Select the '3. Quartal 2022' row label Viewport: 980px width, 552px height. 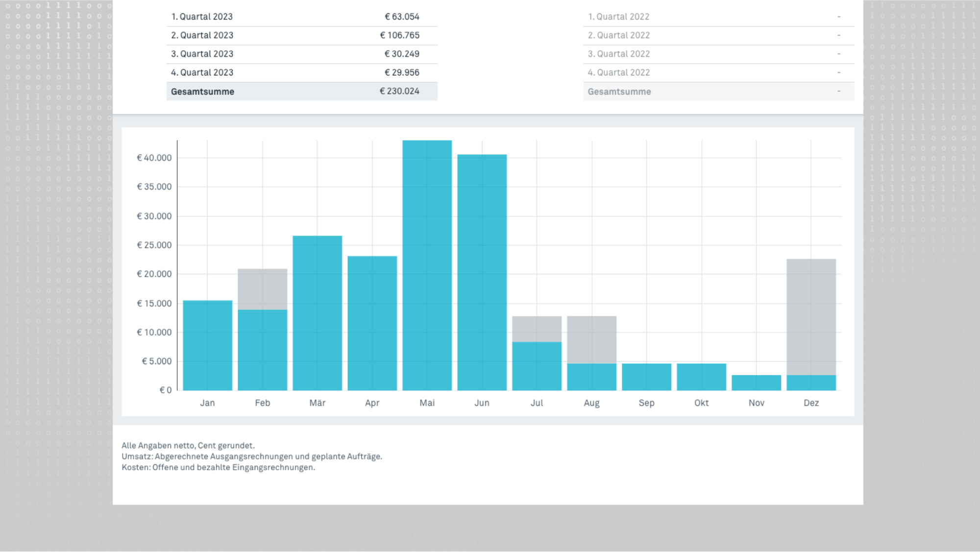(x=619, y=54)
